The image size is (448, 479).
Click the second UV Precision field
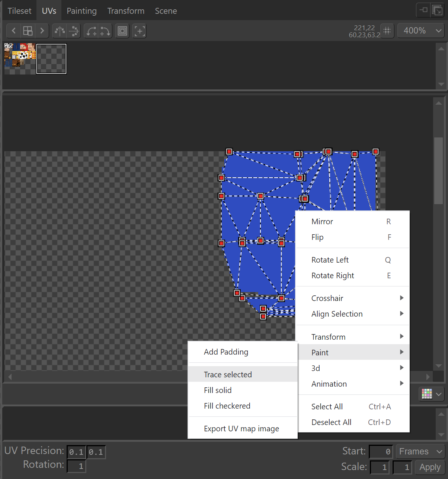coord(96,452)
